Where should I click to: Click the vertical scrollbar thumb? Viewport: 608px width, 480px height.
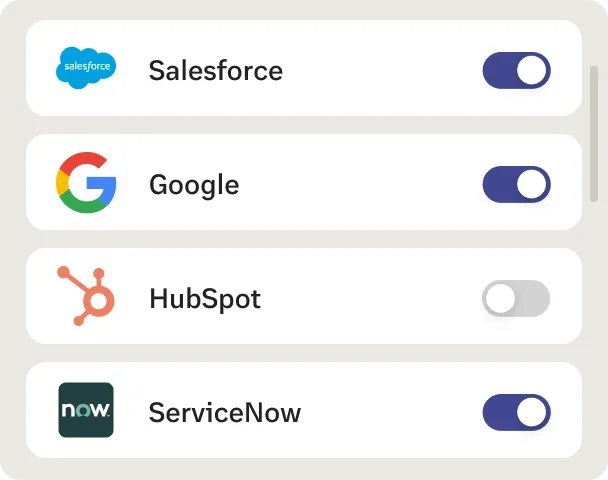click(595, 115)
